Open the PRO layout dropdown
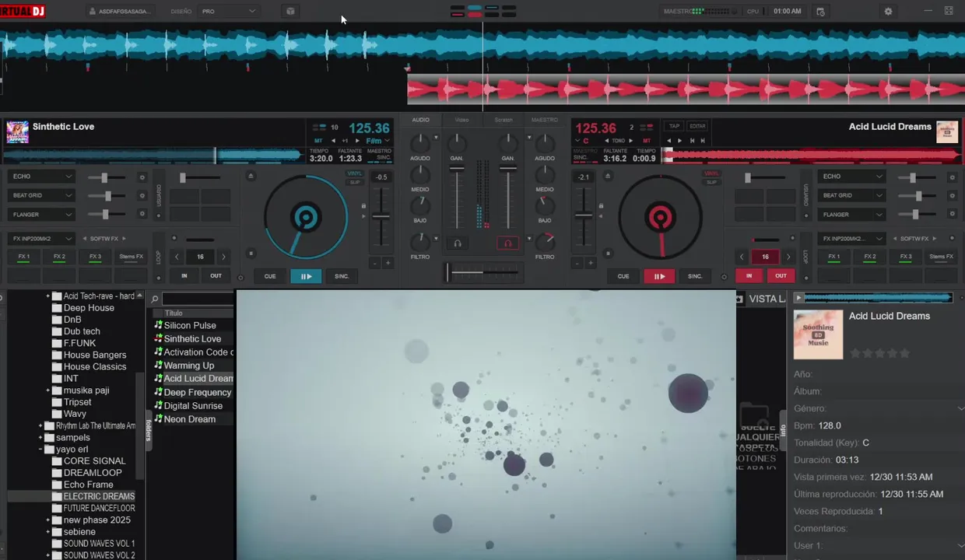 [x=228, y=11]
